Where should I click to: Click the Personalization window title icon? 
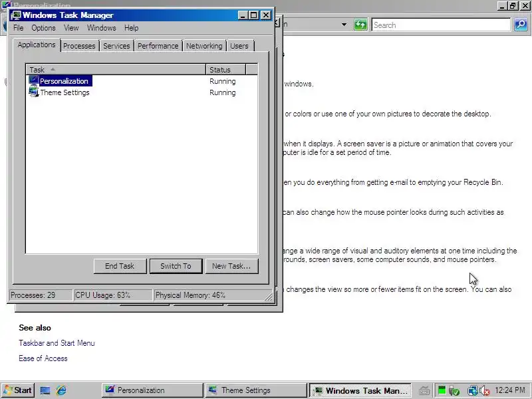click(x=7, y=5)
